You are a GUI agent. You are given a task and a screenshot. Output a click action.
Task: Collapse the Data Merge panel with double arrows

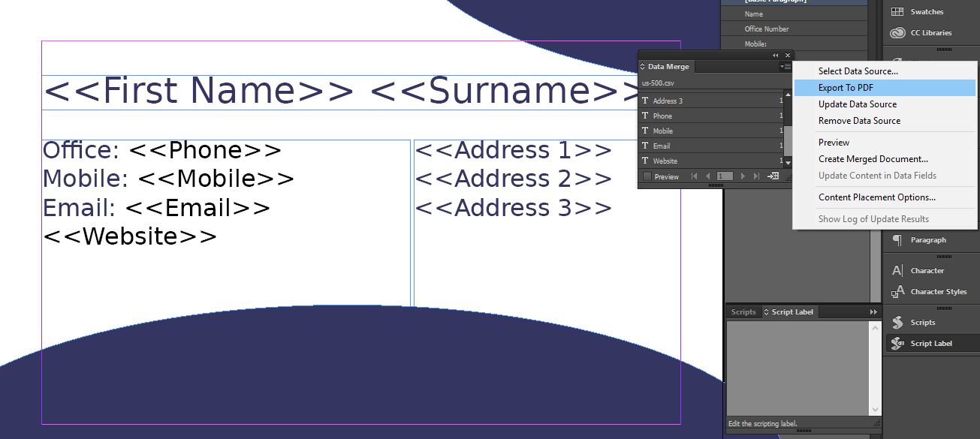(x=775, y=56)
